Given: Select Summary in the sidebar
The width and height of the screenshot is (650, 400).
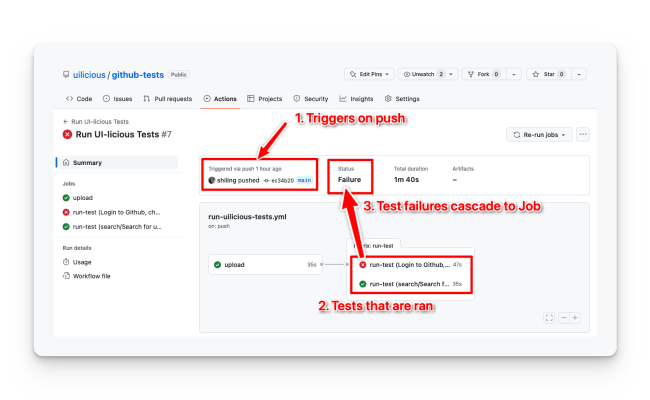Looking at the screenshot, I should point(117,162).
